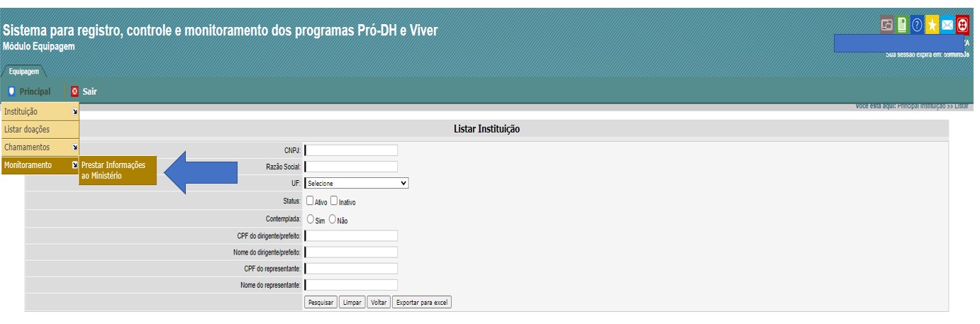This screenshot has height=324, width=980.
Task: Focus the CNPJ input field
Action: click(351, 150)
